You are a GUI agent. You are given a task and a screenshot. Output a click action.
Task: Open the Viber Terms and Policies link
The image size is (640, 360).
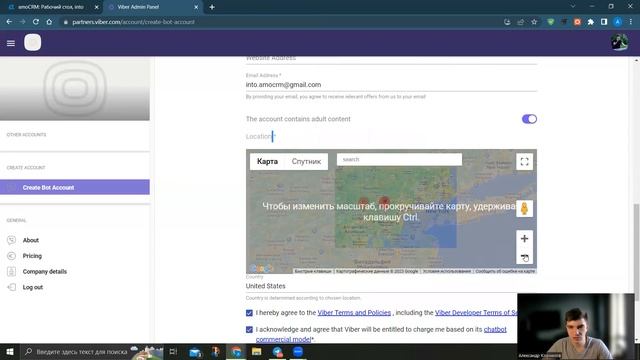[x=354, y=313]
